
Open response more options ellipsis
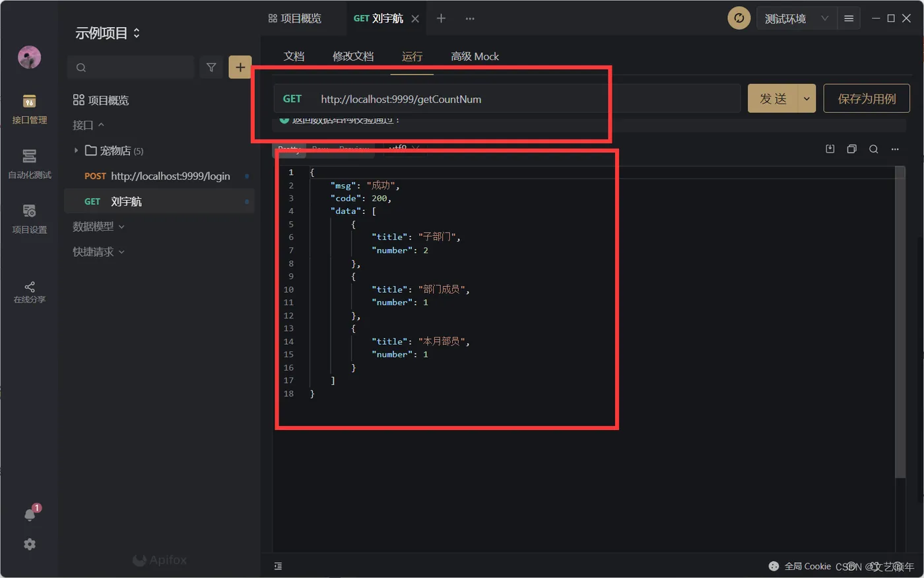[895, 149]
